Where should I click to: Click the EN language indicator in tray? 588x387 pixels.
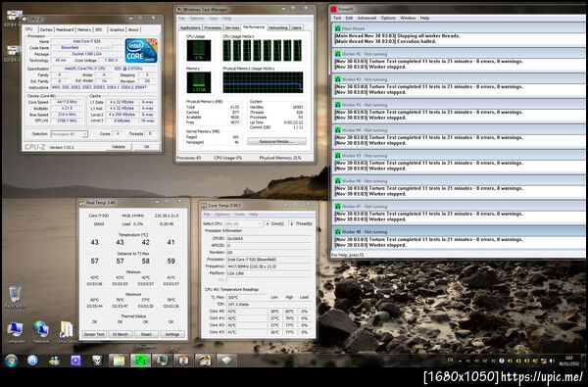click(450, 361)
